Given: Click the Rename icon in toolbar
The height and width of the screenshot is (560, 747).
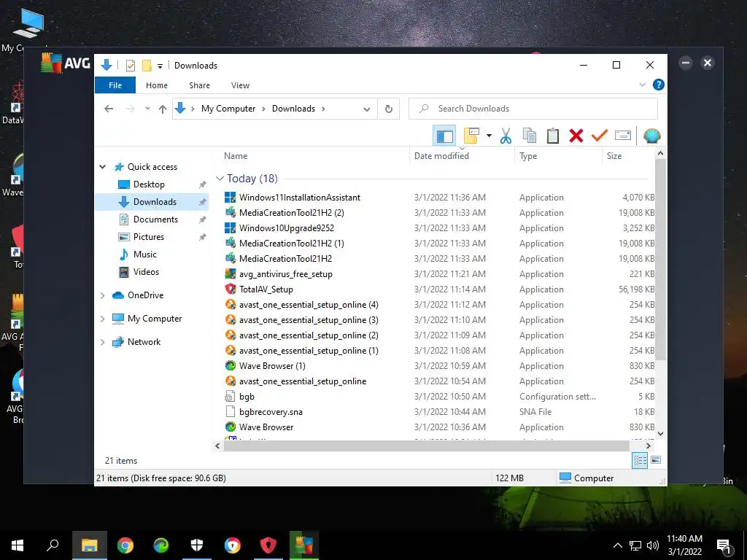Looking at the screenshot, I should 623,136.
